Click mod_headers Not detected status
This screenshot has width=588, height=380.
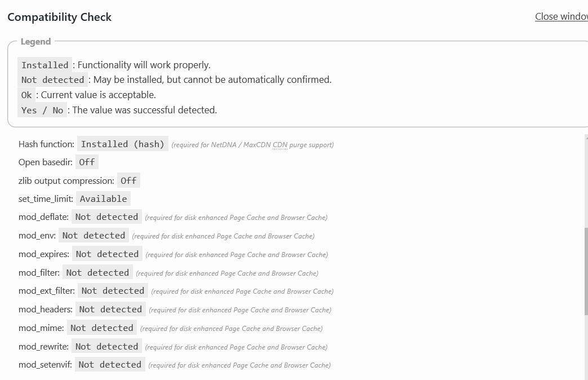point(110,310)
